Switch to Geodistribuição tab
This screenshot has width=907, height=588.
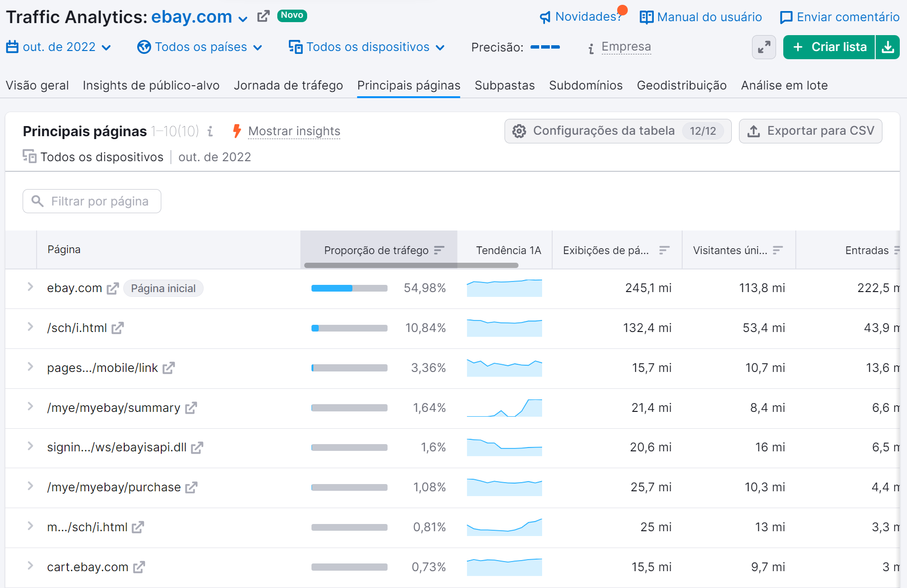coord(682,85)
